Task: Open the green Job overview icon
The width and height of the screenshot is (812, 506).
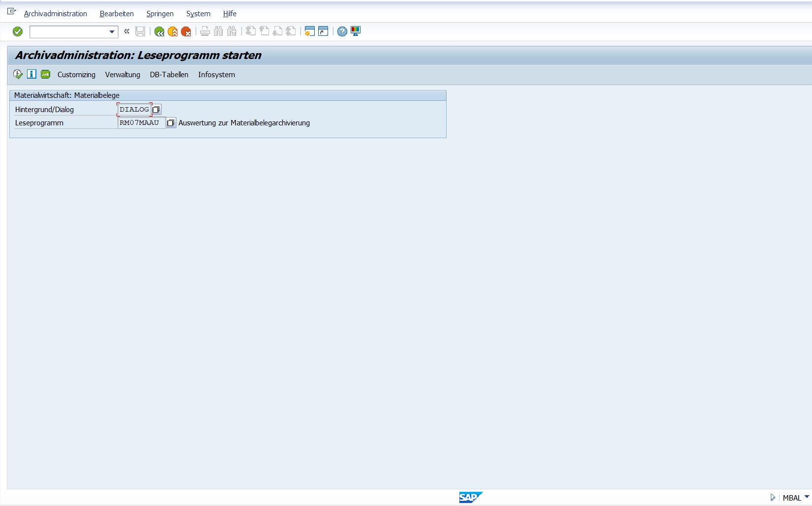Action: click(x=45, y=74)
